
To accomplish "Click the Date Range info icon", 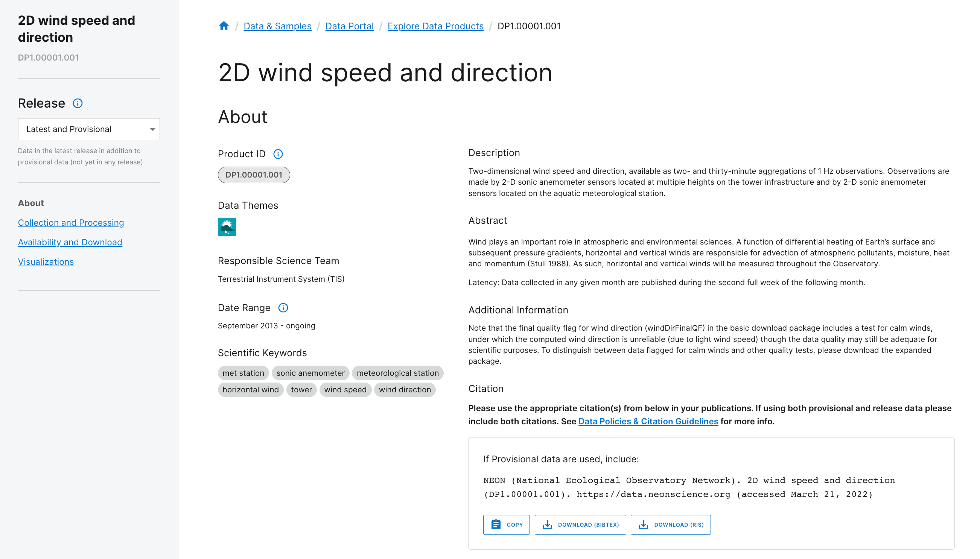I will (283, 308).
